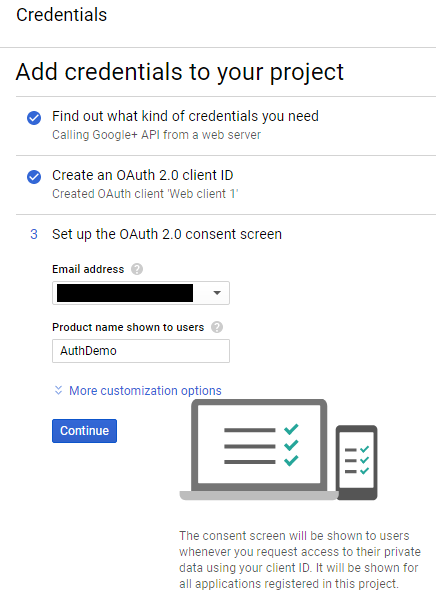Click help icon beside Product name label

[217, 327]
